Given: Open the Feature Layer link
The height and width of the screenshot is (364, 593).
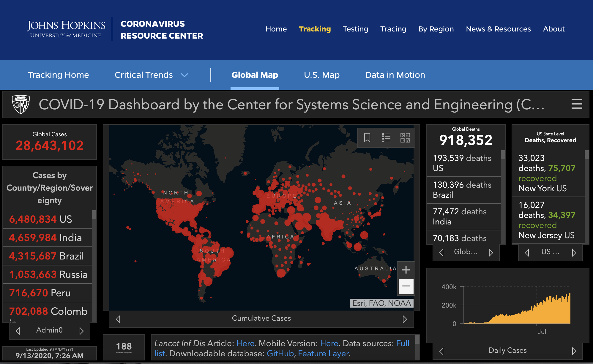Looking at the screenshot, I should [x=323, y=354].
